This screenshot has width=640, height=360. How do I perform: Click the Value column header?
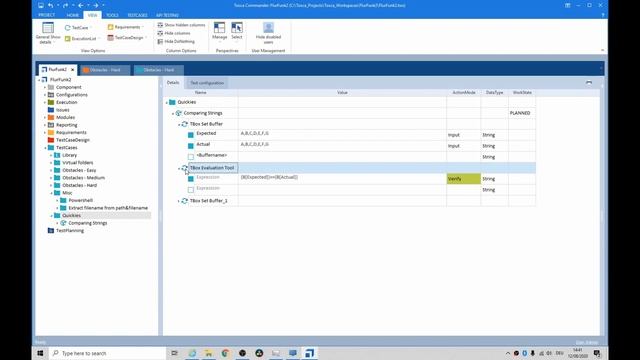click(342, 93)
